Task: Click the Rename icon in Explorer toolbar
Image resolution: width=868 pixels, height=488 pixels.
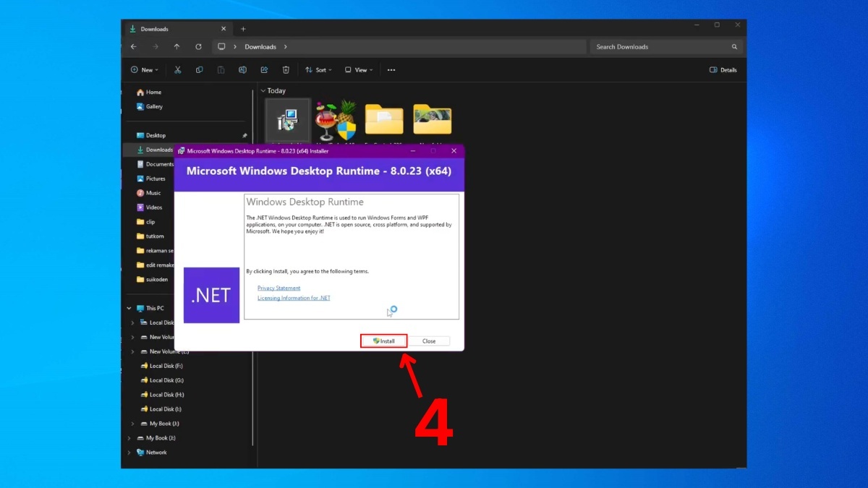Action: click(242, 70)
